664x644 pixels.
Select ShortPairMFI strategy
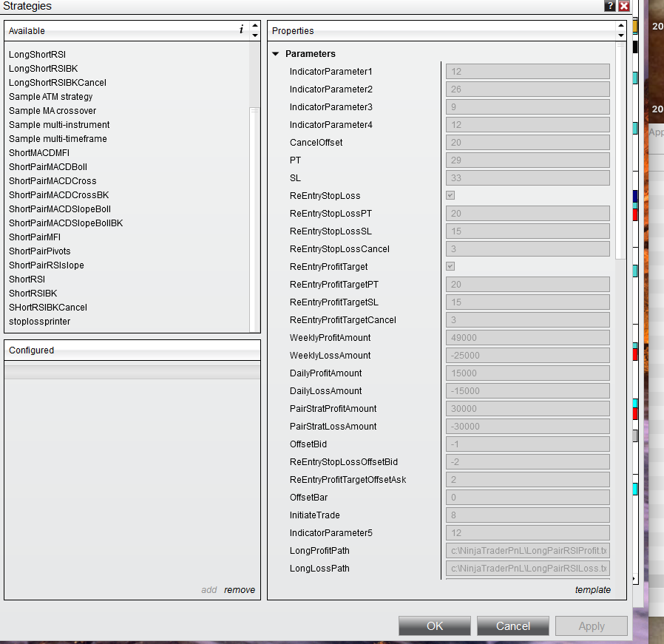pyautogui.click(x=35, y=237)
